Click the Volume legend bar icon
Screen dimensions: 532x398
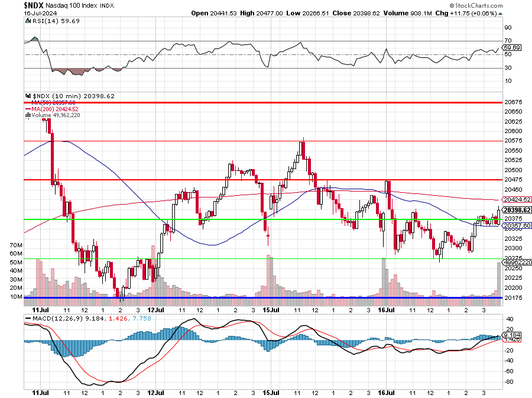(27, 115)
